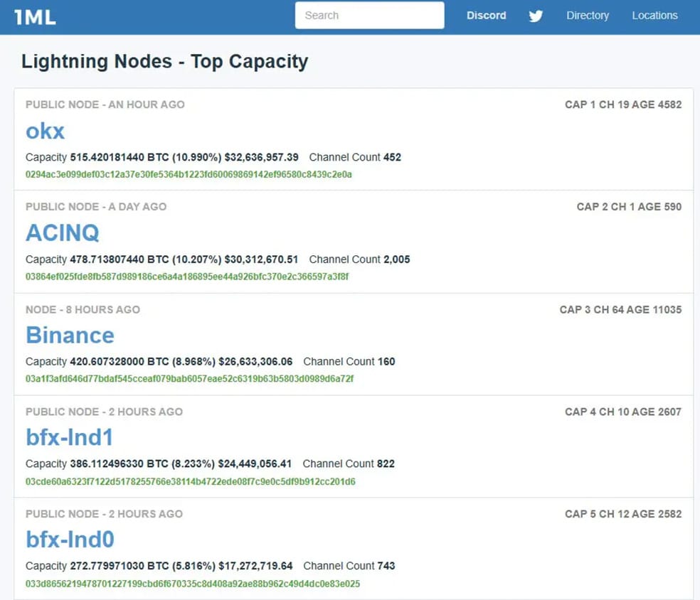Click bfx-lnd1 Channel Count 822

349,464
